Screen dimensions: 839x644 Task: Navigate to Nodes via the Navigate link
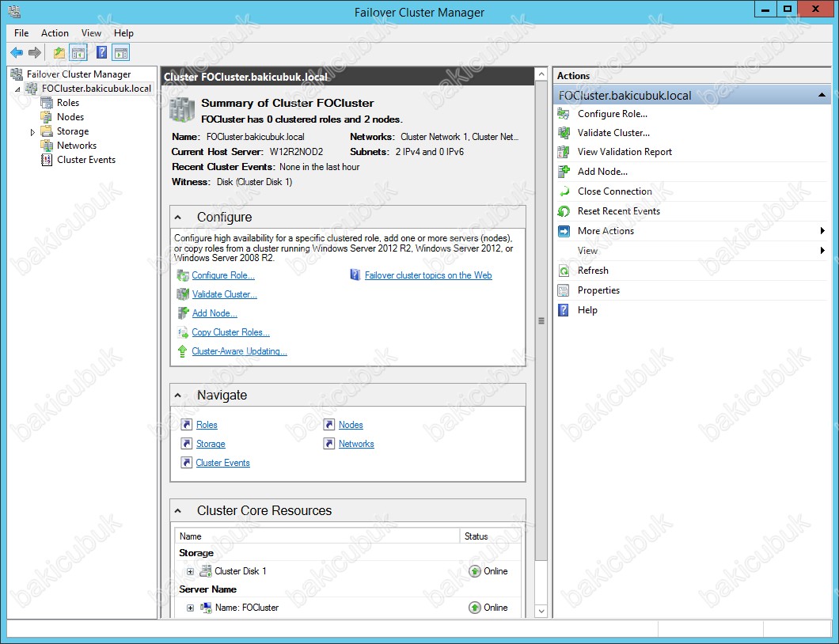(351, 425)
